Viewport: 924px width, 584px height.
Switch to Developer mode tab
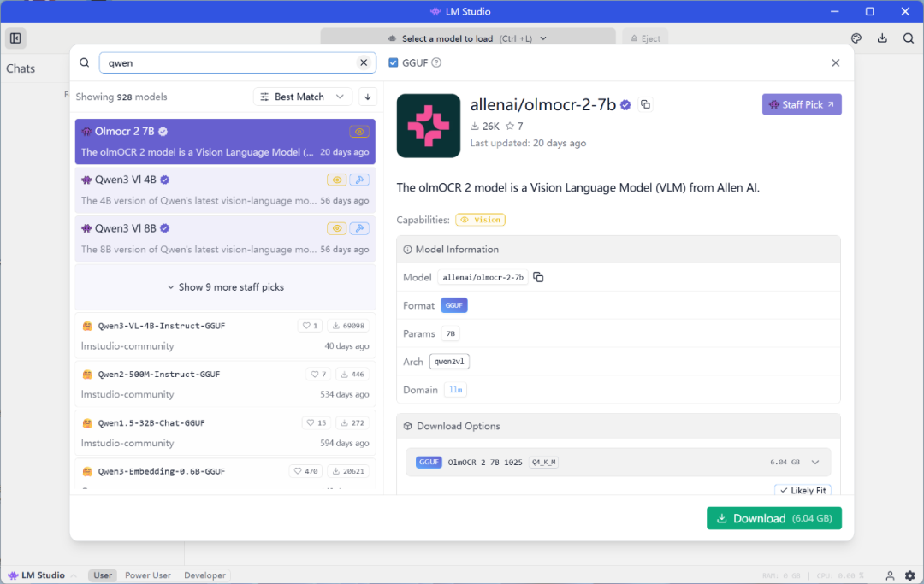204,575
